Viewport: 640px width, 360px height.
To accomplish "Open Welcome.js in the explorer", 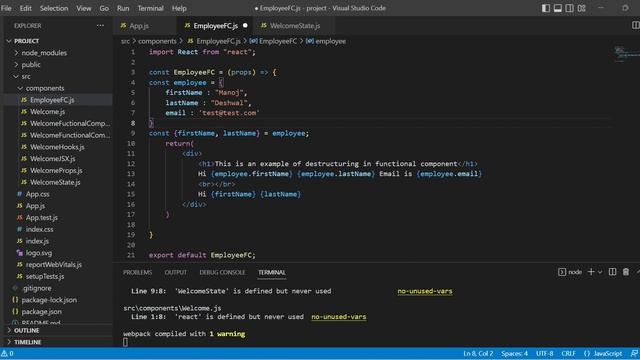I will [47, 111].
